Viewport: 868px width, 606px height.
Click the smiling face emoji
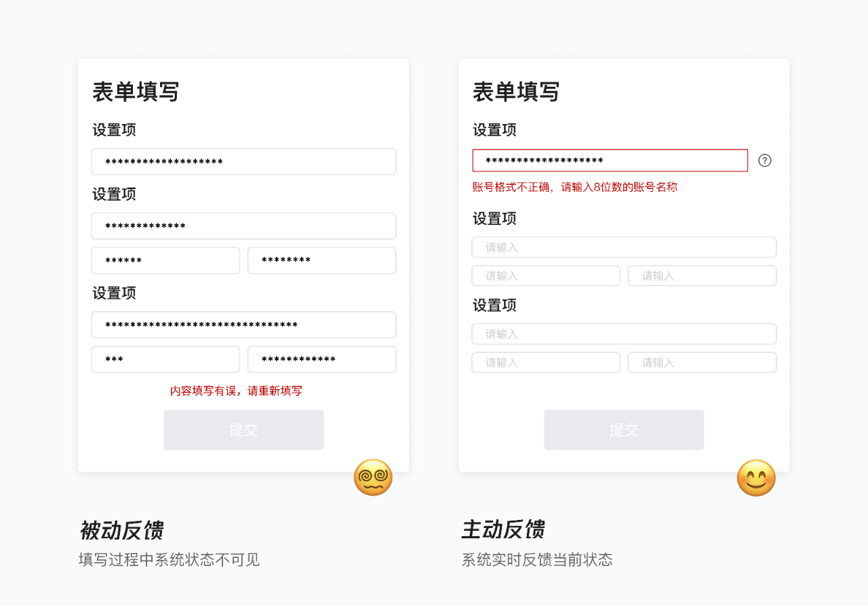tap(756, 478)
